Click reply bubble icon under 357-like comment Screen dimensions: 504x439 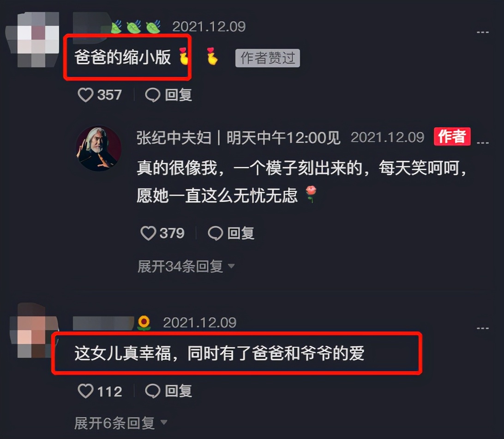(153, 95)
